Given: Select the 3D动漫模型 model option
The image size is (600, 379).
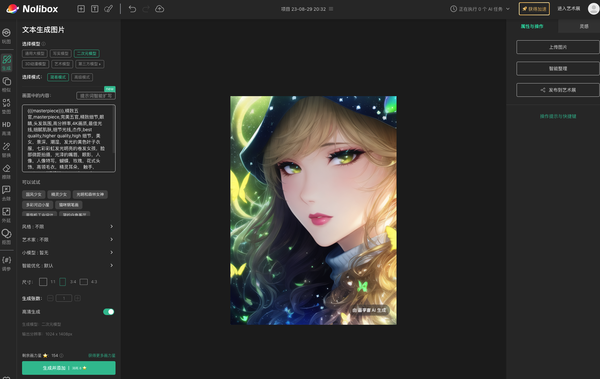Looking at the screenshot, I should pyautogui.click(x=36, y=64).
